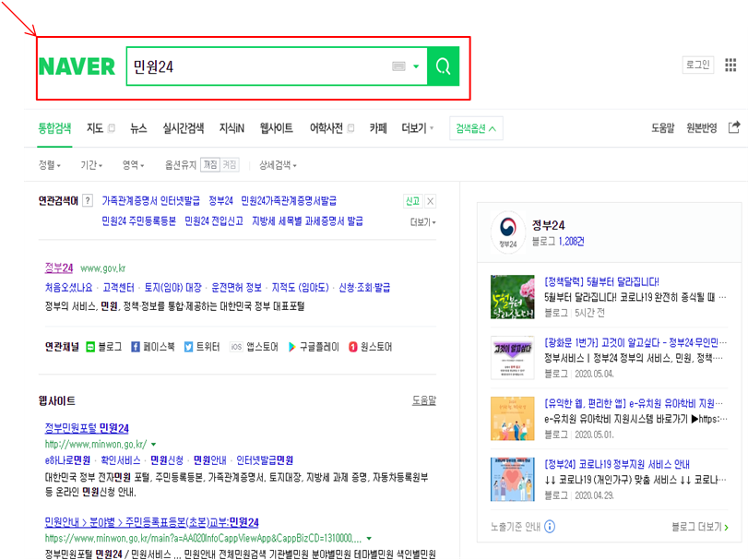The height and width of the screenshot is (560, 748).
Task: Open the on-screen keyboard icon in search box
Action: coord(398,66)
